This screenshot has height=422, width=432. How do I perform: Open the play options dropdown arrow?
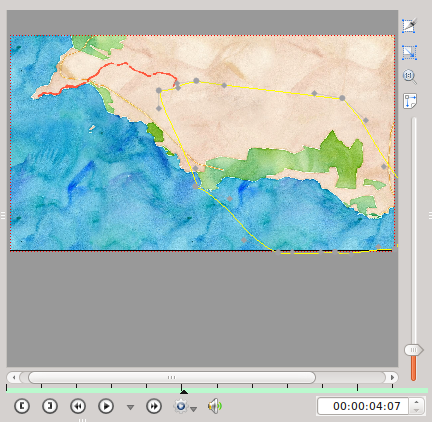[x=130, y=407]
